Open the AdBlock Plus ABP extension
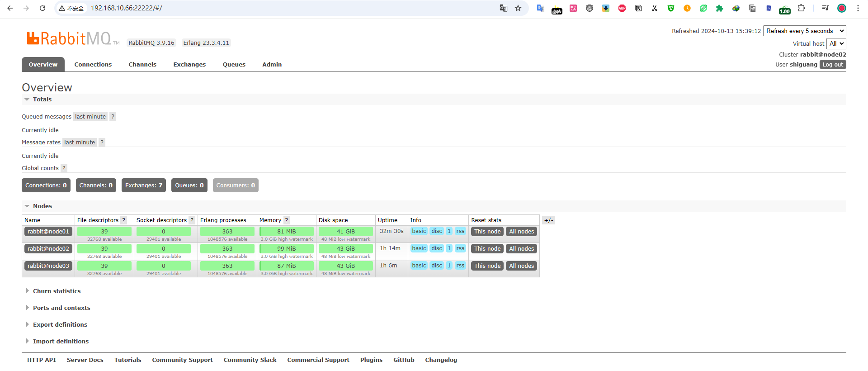868x371 pixels. click(x=622, y=8)
